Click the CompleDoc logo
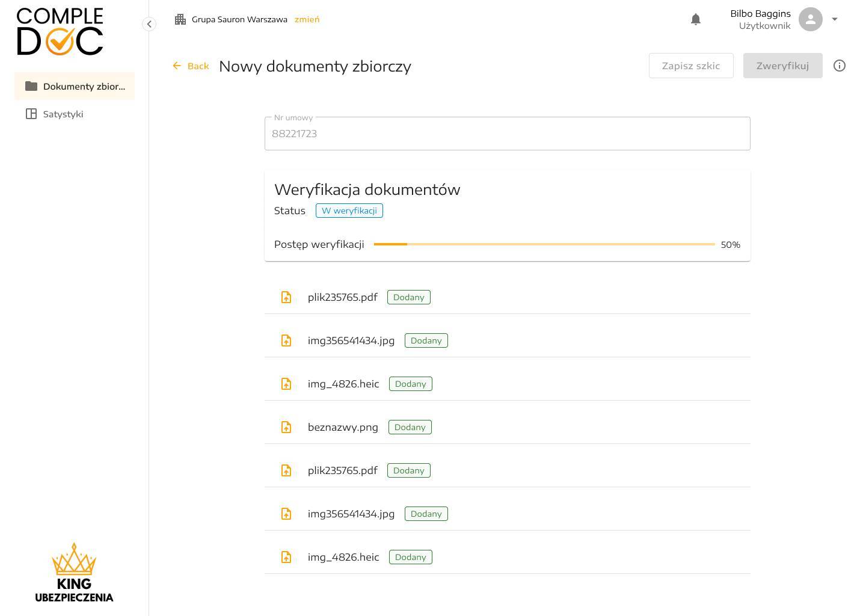Image resolution: width=866 pixels, height=616 pixels. pos(60,32)
